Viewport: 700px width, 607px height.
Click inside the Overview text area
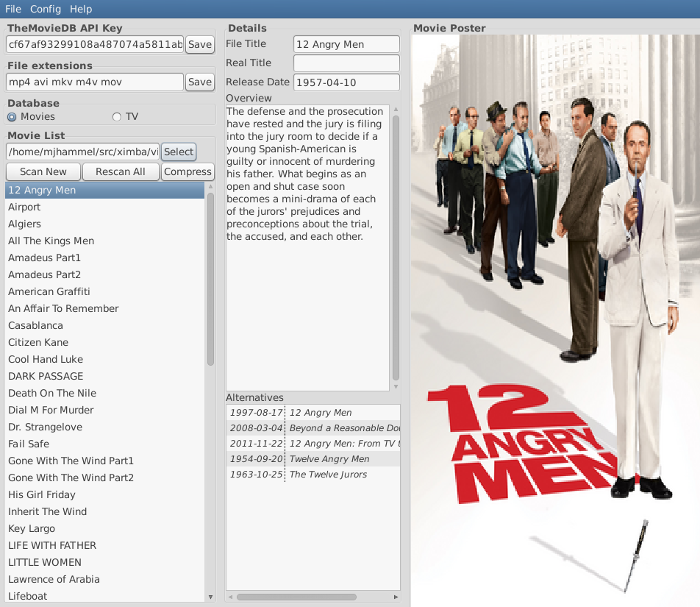(307, 248)
